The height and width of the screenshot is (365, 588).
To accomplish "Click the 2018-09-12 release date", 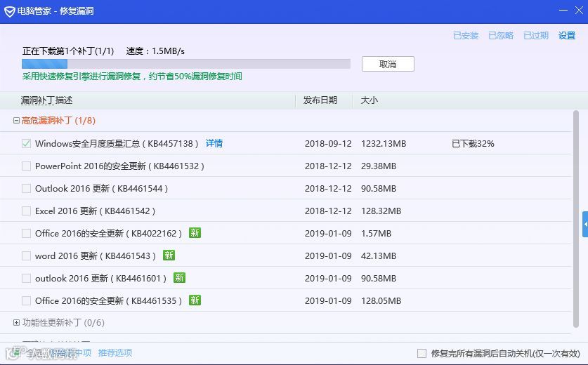I will (x=328, y=143).
